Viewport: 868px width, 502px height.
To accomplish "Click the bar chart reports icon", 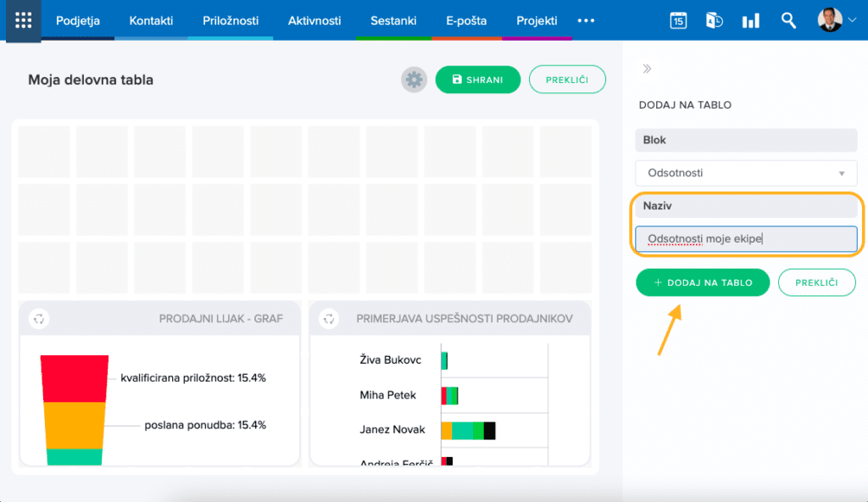I will pos(750,21).
